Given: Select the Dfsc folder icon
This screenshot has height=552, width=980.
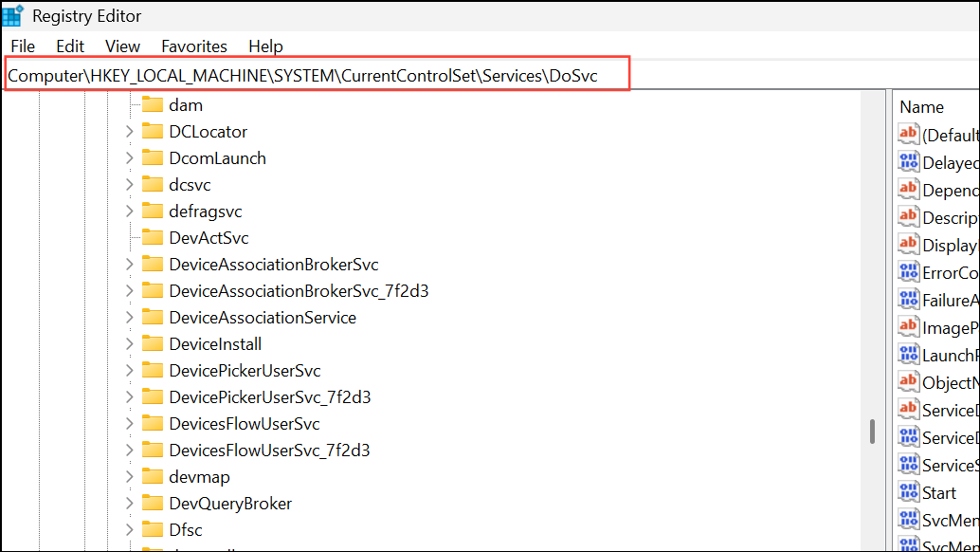Looking at the screenshot, I should click(153, 529).
